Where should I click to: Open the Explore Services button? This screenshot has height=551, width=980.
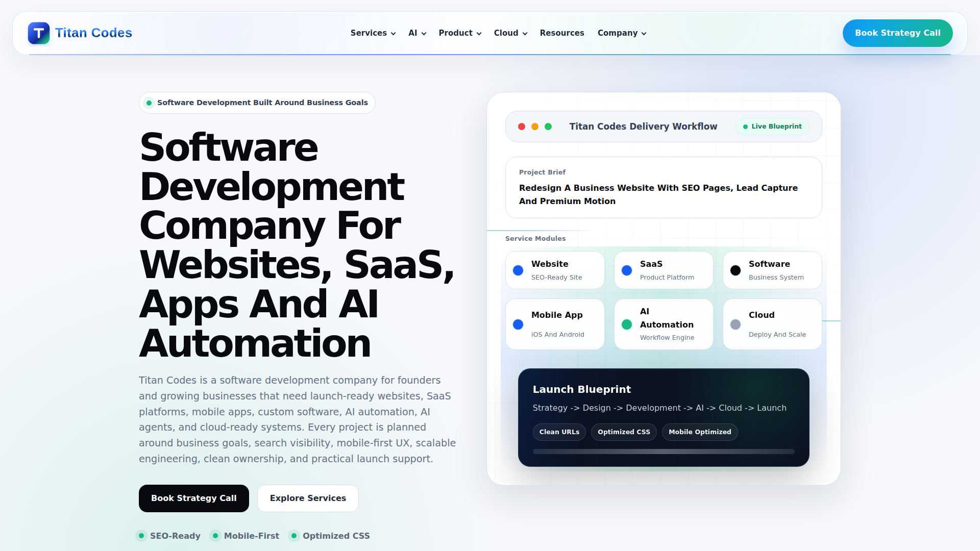pos(308,498)
